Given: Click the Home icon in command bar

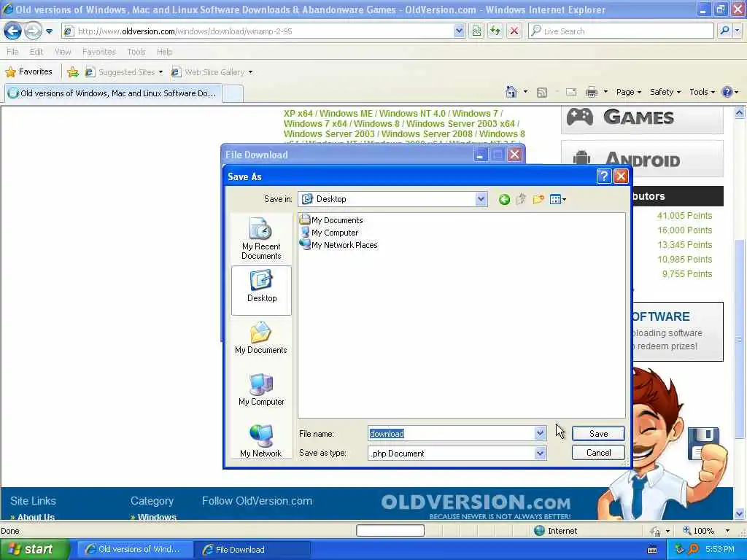Looking at the screenshot, I should [511, 92].
